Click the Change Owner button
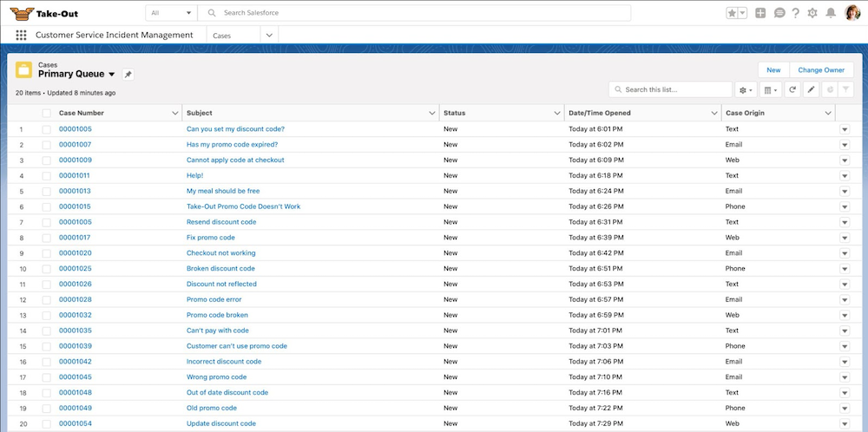This screenshot has height=432, width=868. click(x=821, y=69)
